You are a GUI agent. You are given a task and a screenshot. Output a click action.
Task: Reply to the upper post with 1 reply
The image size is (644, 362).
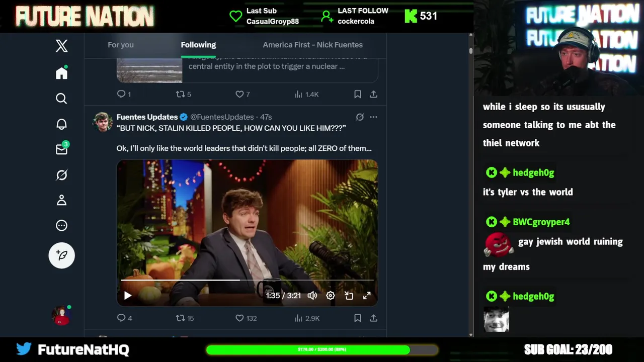124,94
